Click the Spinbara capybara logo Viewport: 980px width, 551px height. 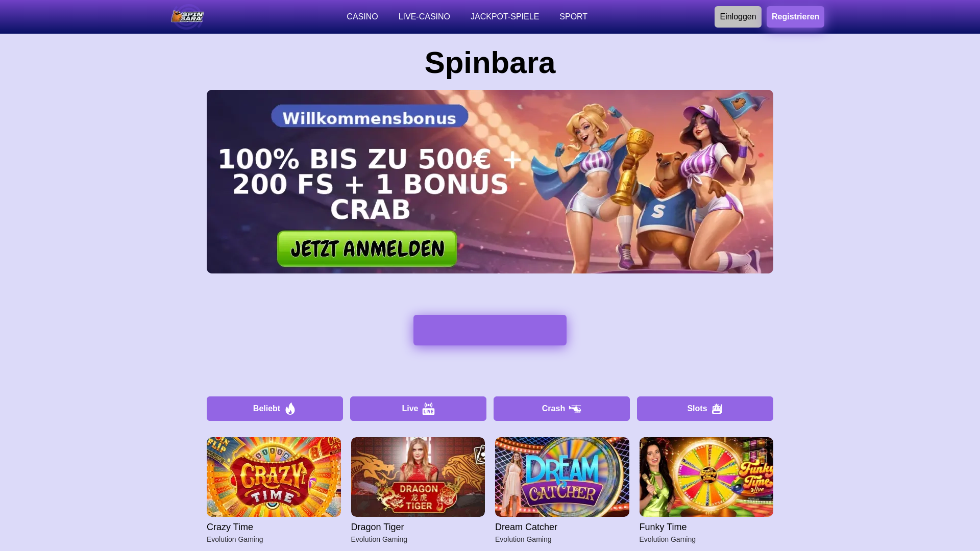click(187, 17)
